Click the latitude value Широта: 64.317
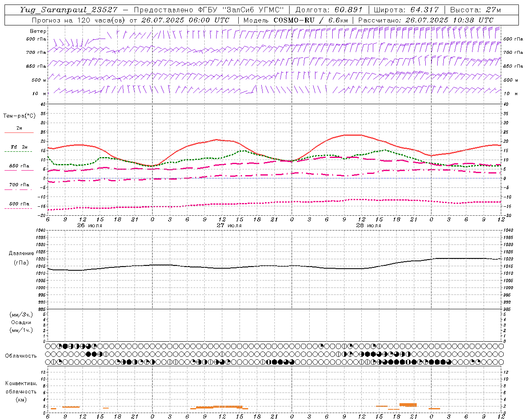 tap(406, 10)
